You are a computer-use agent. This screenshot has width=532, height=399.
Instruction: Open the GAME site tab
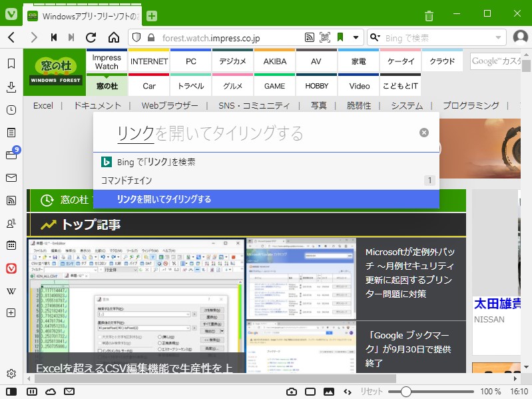tap(274, 86)
